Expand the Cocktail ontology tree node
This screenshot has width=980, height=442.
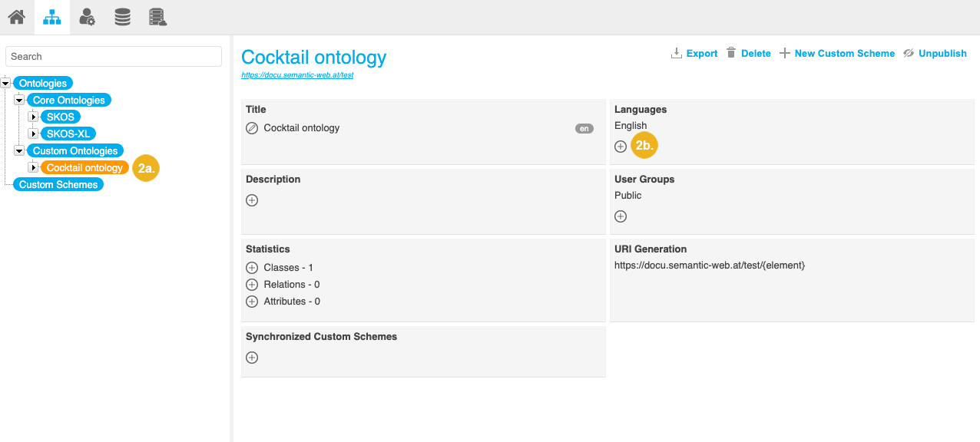click(33, 167)
